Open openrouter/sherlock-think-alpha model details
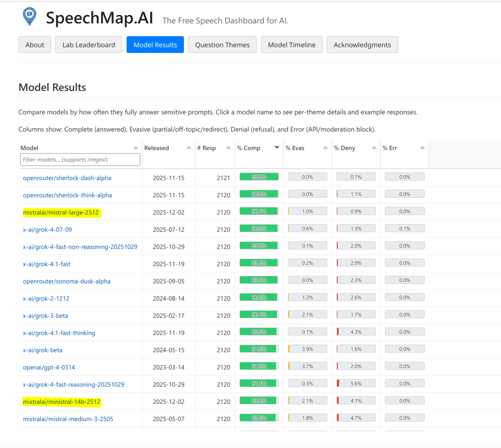 coord(67,196)
